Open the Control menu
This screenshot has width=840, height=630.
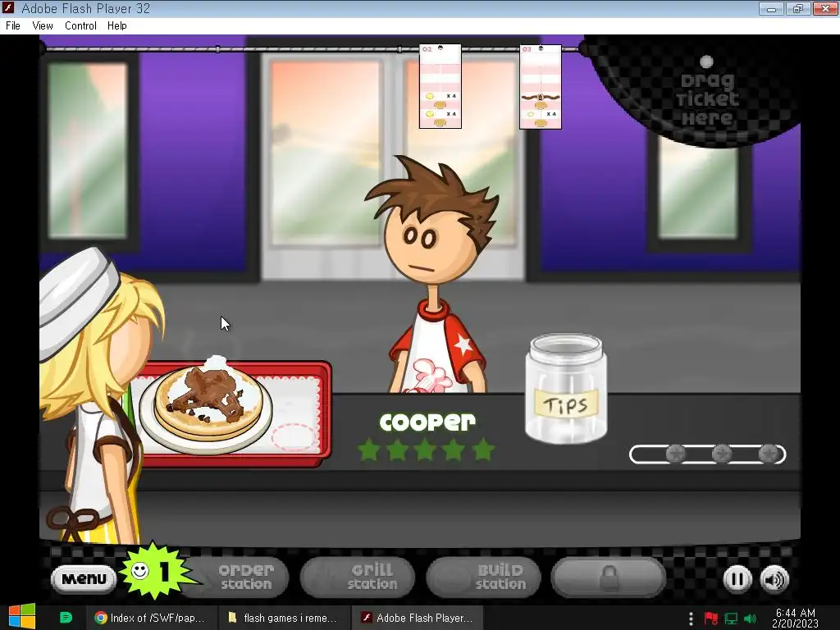80,25
